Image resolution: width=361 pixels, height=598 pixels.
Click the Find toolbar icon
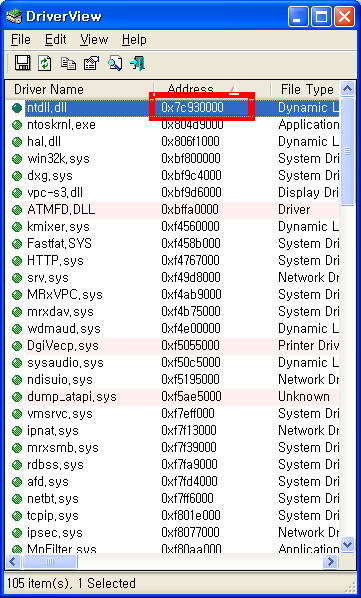click(x=115, y=63)
